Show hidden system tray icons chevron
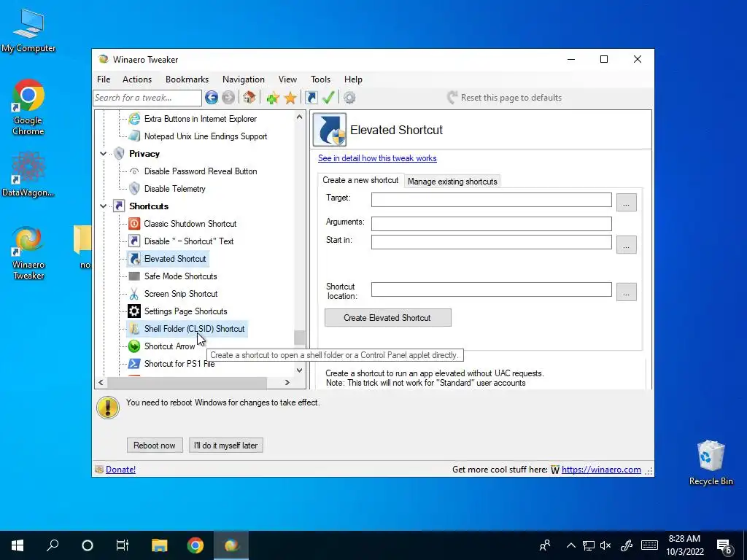The width and height of the screenshot is (747, 560). click(570, 545)
